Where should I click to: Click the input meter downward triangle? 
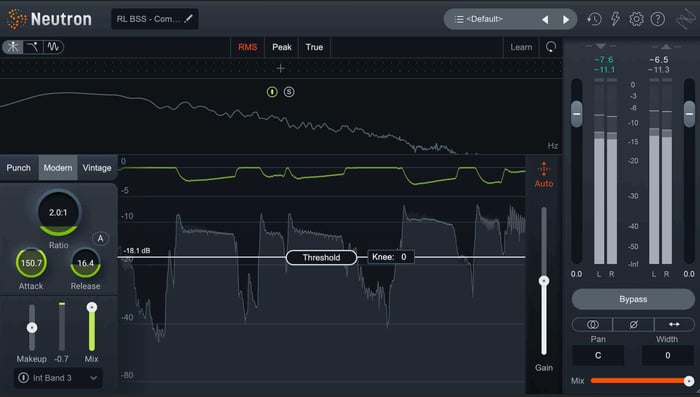600,46
